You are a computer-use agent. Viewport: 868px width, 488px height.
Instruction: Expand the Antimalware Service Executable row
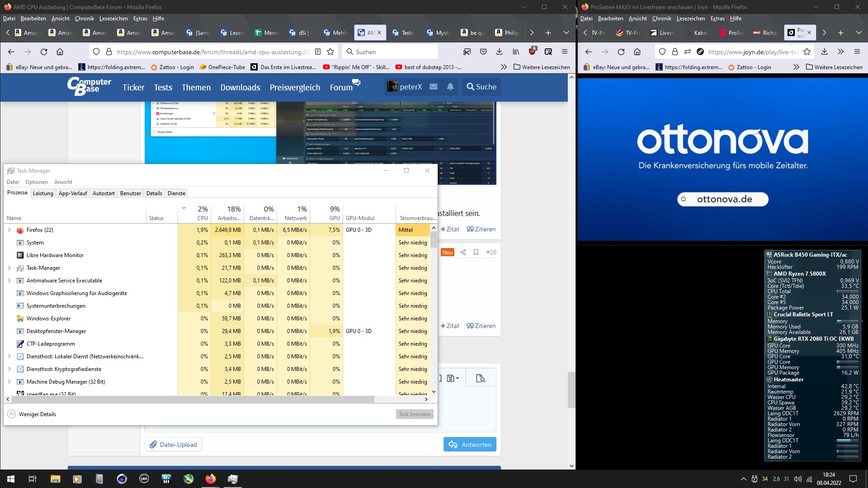pyautogui.click(x=9, y=281)
